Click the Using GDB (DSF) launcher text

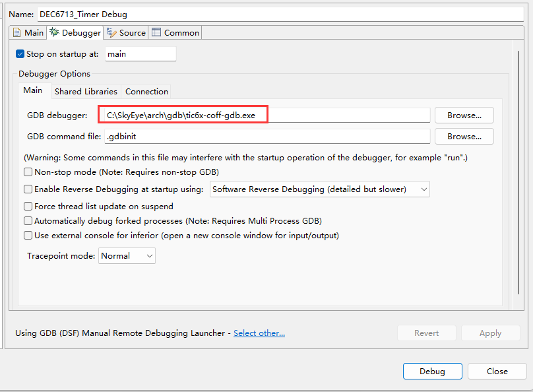(120, 333)
